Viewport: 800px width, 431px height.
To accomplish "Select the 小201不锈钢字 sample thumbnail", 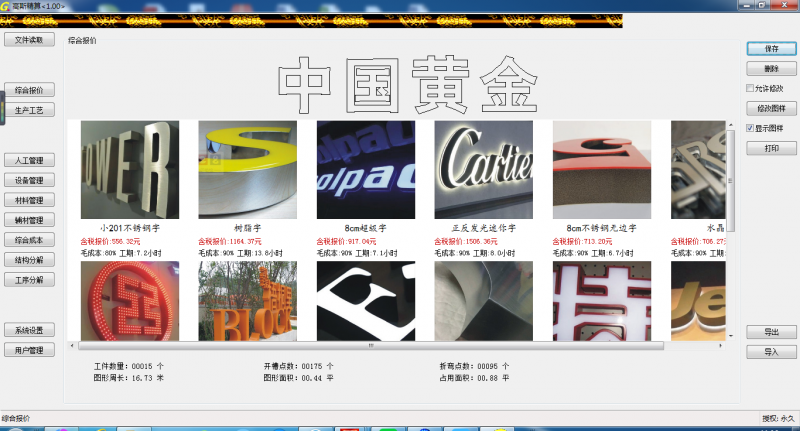I will tap(130, 170).
